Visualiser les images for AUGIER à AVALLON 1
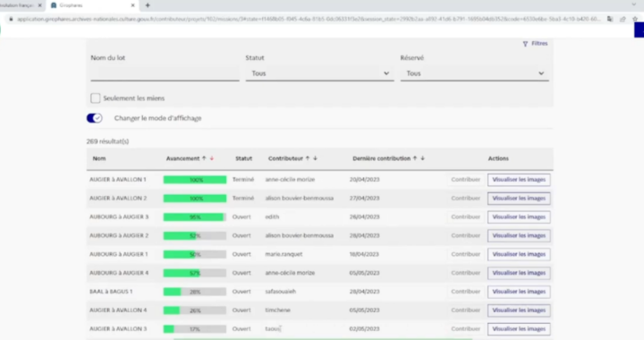Image resolution: width=644 pixels, height=340 pixels. pyautogui.click(x=519, y=180)
